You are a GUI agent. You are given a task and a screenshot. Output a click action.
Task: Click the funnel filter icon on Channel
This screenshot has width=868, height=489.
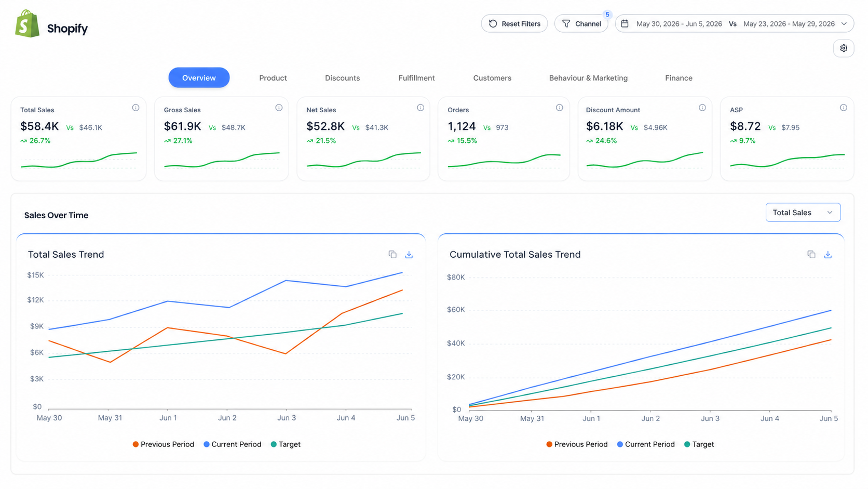566,24
